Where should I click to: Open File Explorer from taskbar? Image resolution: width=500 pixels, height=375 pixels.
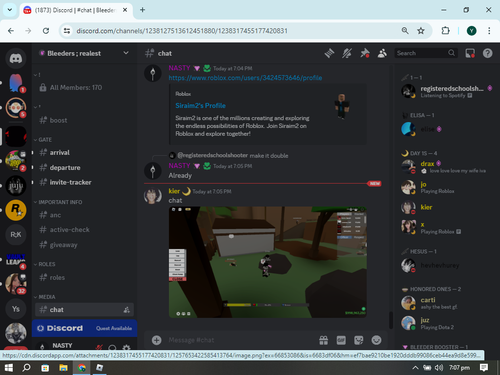point(63,368)
